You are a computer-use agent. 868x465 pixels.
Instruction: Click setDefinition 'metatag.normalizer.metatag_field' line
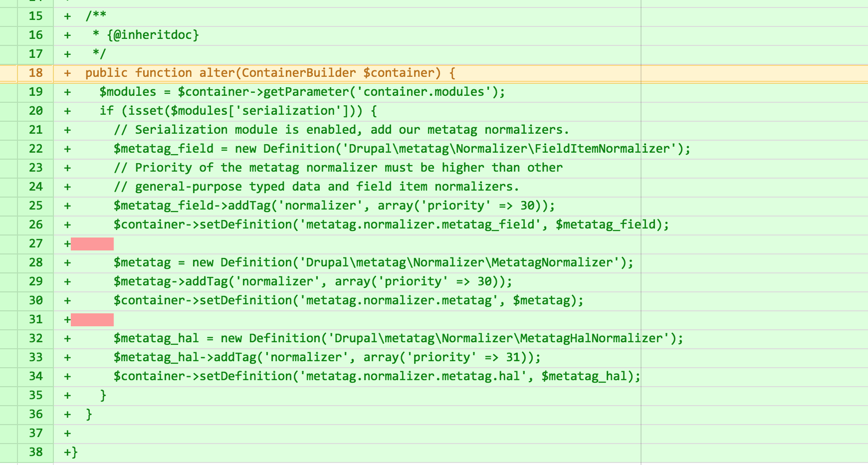pos(391,225)
